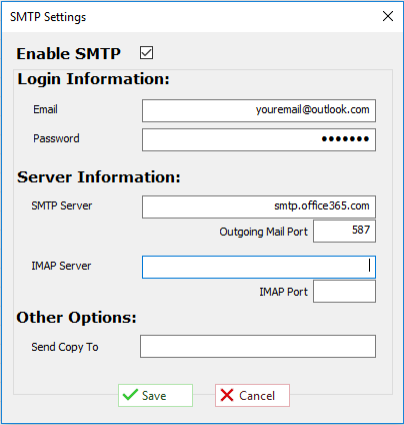Click inside the empty IMAP Server field
The height and width of the screenshot is (425, 404).
tap(259, 267)
